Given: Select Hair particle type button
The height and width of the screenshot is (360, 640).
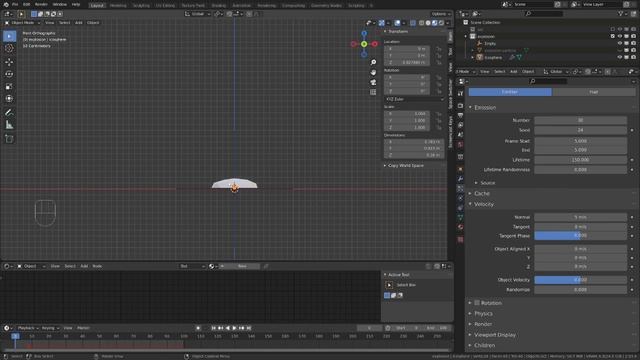Looking at the screenshot, I should pos(593,92).
